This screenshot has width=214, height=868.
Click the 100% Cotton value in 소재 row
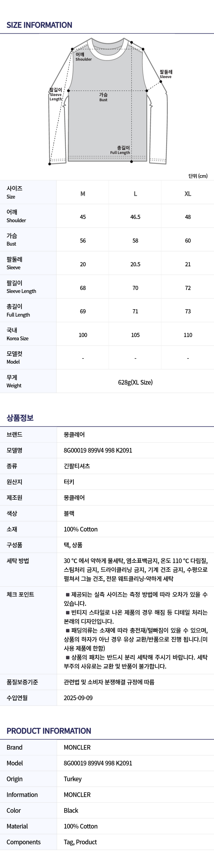[81, 529]
